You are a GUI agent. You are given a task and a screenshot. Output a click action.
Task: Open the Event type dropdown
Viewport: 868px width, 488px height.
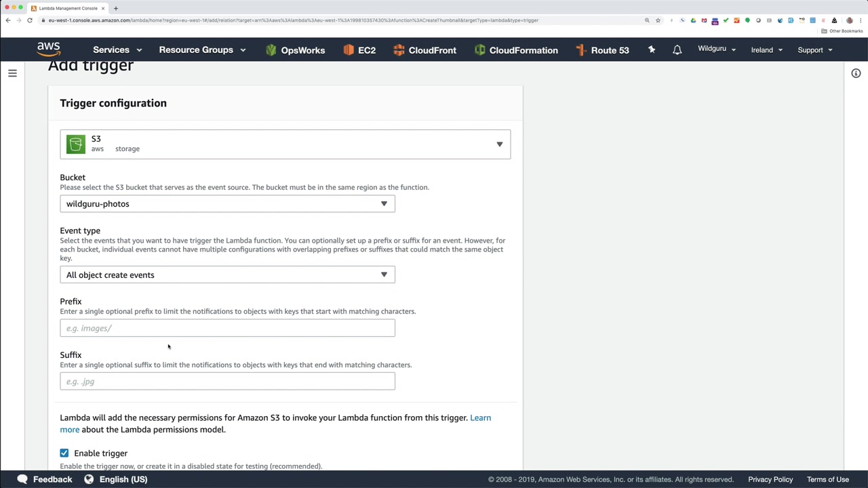[x=227, y=275]
